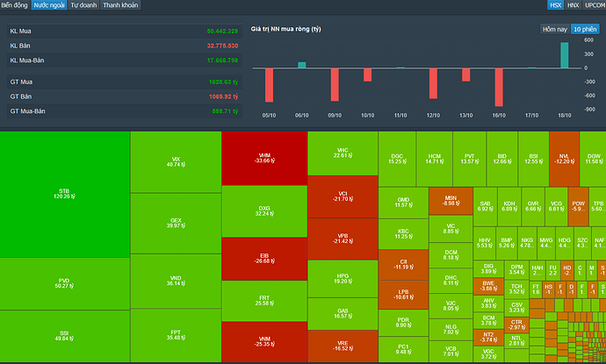The image size is (606, 364).
Task: Select the MSN -8.98 tỷ tile
Action: 451,201
